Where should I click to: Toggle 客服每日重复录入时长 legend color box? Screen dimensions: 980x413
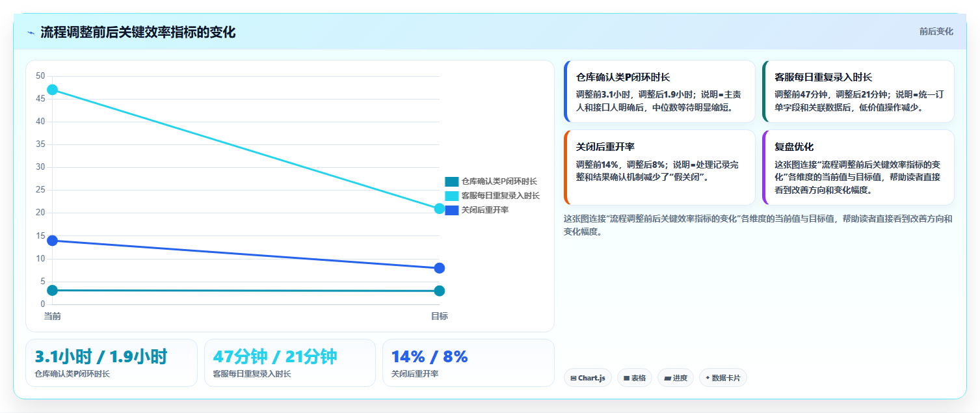452,196
